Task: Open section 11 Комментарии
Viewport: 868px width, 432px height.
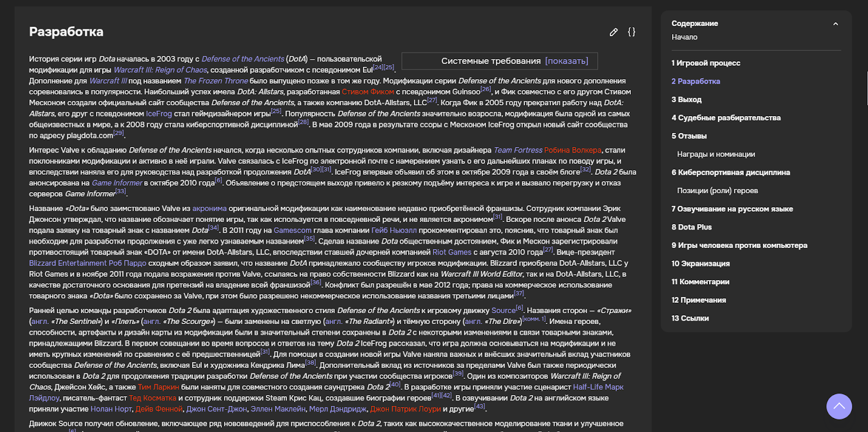Action: tap(700, 282)
